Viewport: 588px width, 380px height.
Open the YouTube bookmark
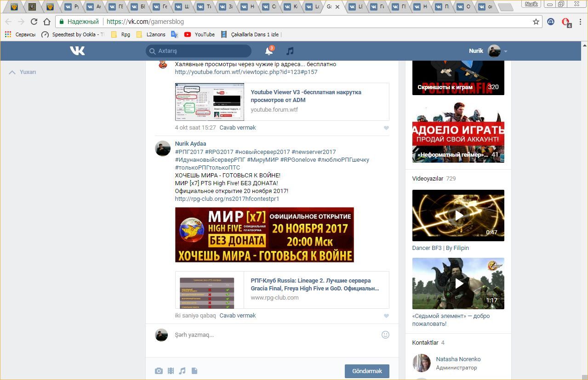(200, 34)
